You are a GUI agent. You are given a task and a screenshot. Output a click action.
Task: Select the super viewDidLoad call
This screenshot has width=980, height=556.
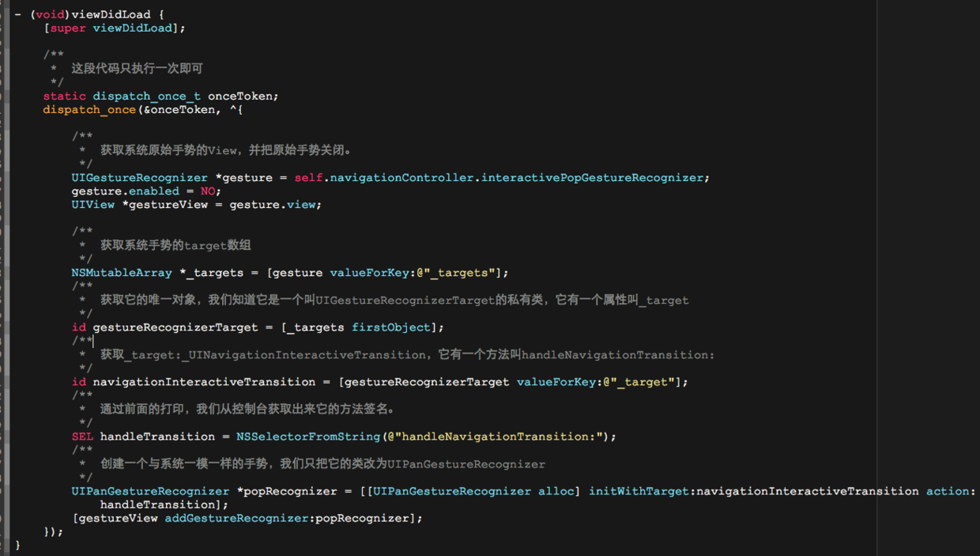pyautogui.click(x=115, y=27)
